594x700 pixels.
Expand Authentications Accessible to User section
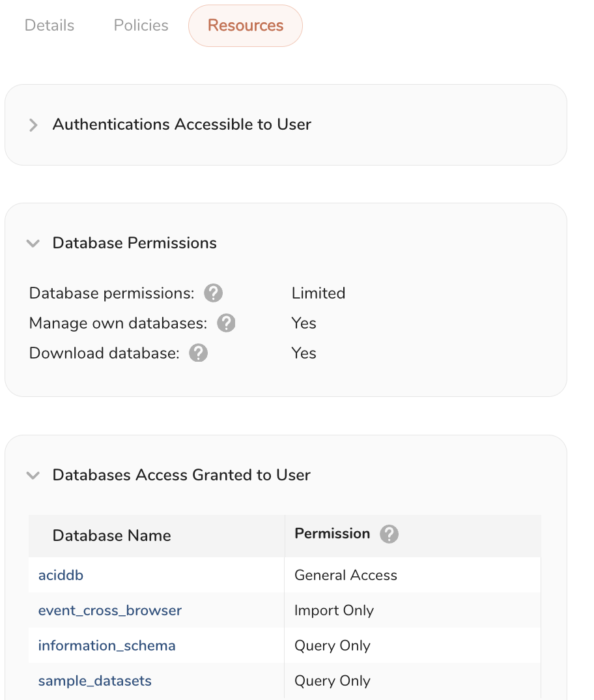pos(33,125)
